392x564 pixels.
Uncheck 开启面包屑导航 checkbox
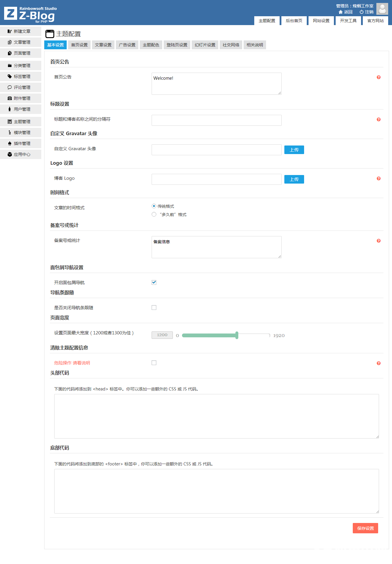[154, 282]
